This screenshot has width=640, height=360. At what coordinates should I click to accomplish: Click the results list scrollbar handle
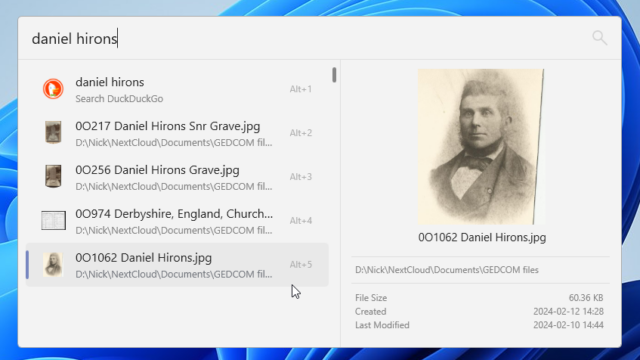pyautogui.click(x=334, y=75)
